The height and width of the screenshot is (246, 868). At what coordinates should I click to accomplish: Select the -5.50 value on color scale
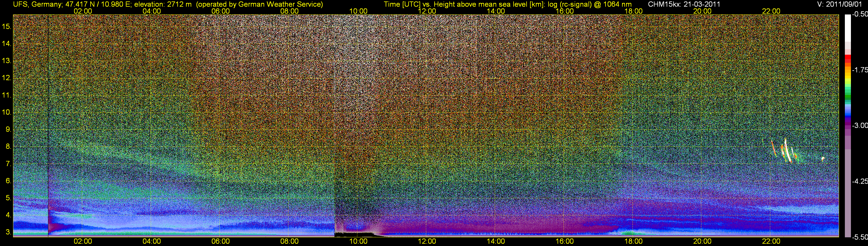tap(860, 237)
